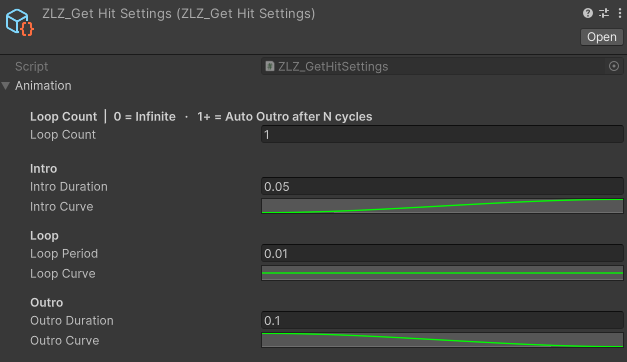Click the Loop Count value field
Screen dimensions: 627x362
[442, 134]
